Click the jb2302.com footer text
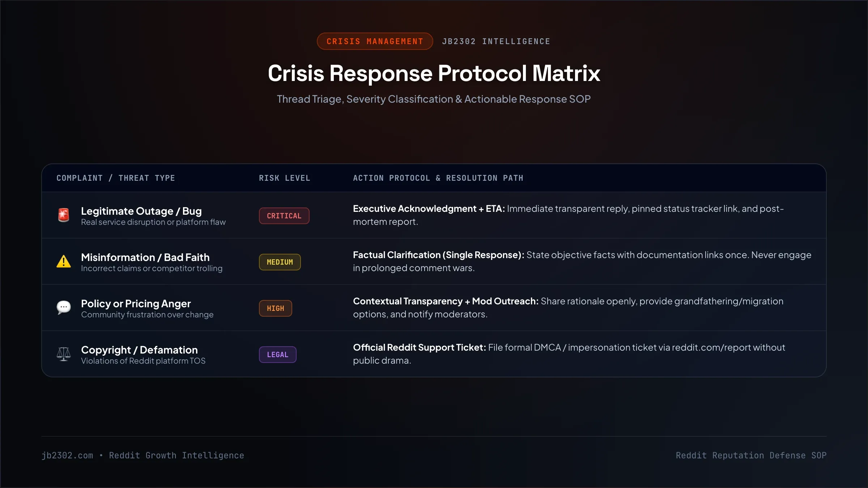Screen dimensions: 868x488 point(67,455)
